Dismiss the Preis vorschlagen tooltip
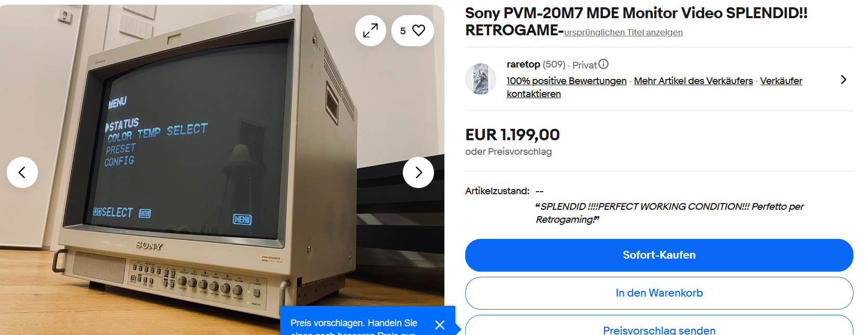Screen dimensions: 868x335 point(440,325)
